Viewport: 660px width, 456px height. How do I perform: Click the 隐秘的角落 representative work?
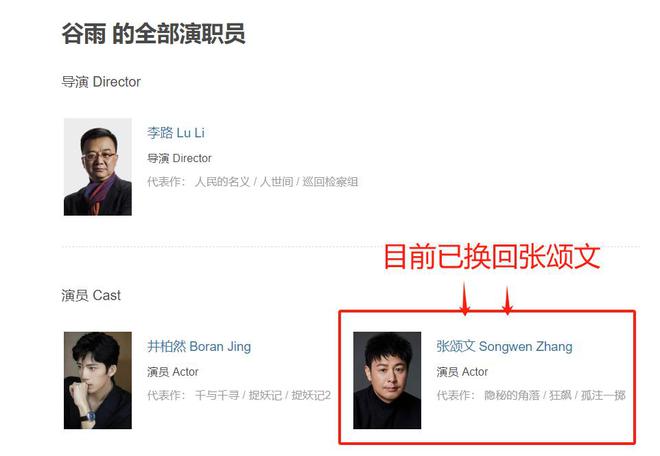tap(512, 395)
